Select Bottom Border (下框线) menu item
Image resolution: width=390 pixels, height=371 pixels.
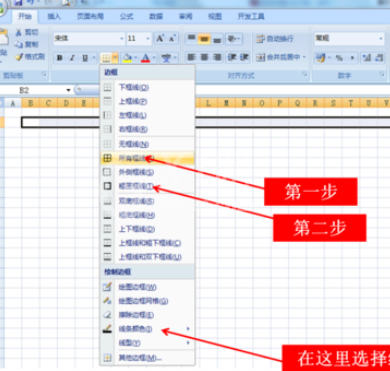point(147,88)
